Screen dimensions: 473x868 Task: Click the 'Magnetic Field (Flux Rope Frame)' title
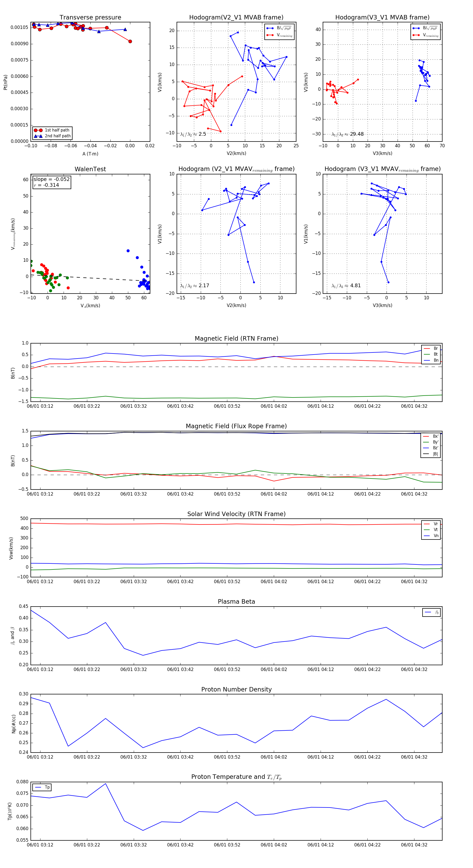tap(236, 426)
